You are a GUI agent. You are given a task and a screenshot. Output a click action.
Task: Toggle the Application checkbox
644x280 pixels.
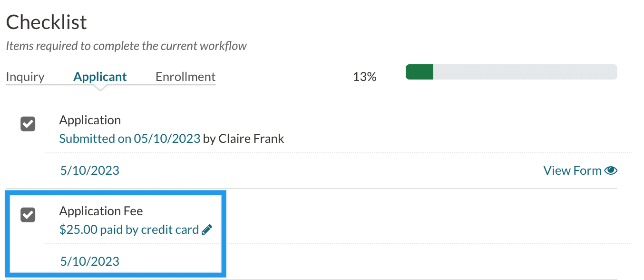tap(28, 124)
